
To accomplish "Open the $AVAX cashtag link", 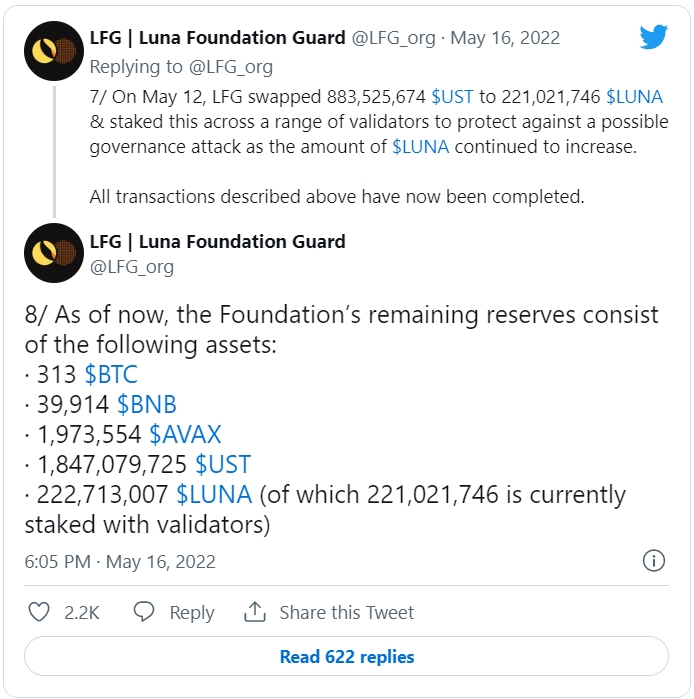I will point(185,435).
